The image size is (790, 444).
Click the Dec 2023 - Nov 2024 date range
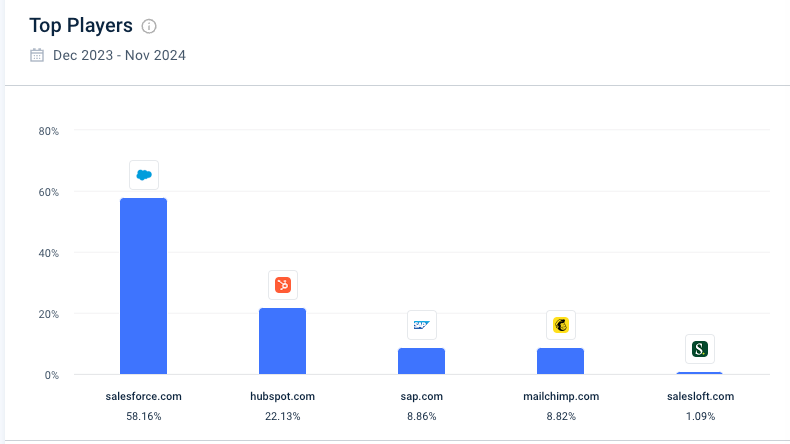pos(119,55)
